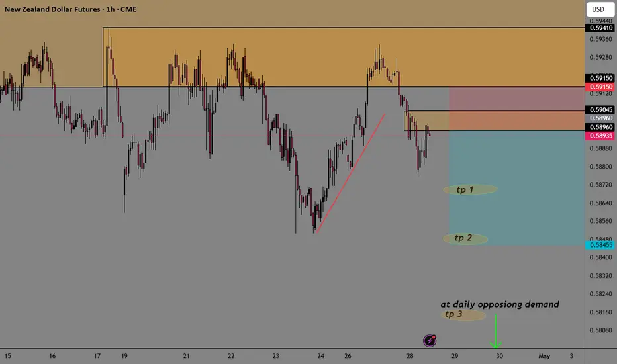Select the tp 3 ellipse label
The height and width of the screenshot is (364, 617).
(x=463, y=315)
